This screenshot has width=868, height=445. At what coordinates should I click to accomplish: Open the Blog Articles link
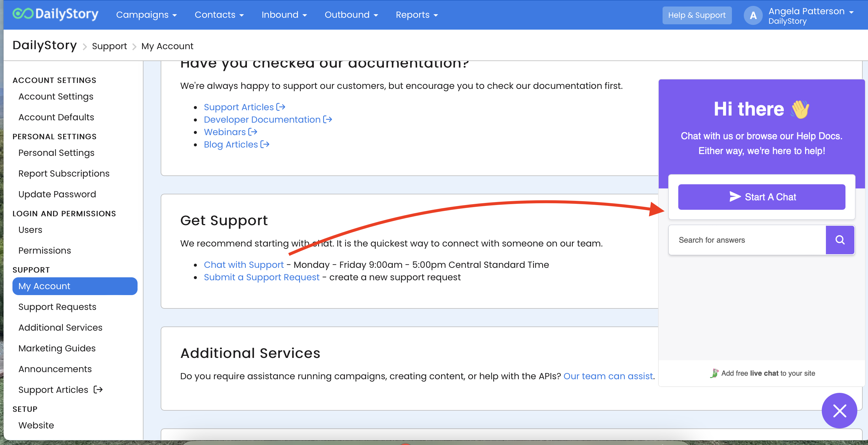click(x=231, y=144)
